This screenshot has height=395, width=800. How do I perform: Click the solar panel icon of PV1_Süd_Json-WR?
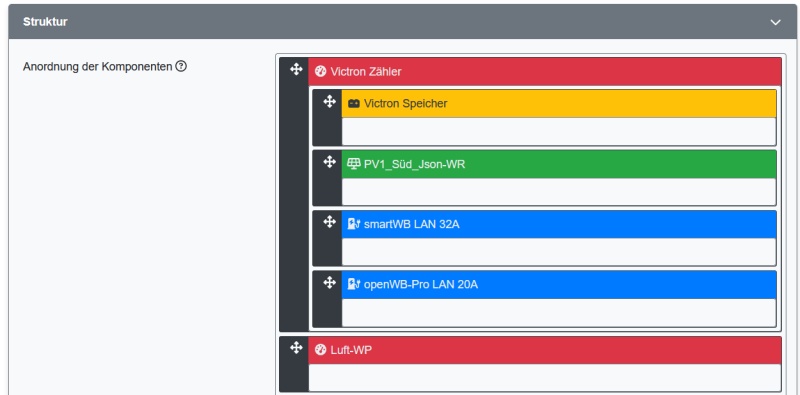[354, 164]
